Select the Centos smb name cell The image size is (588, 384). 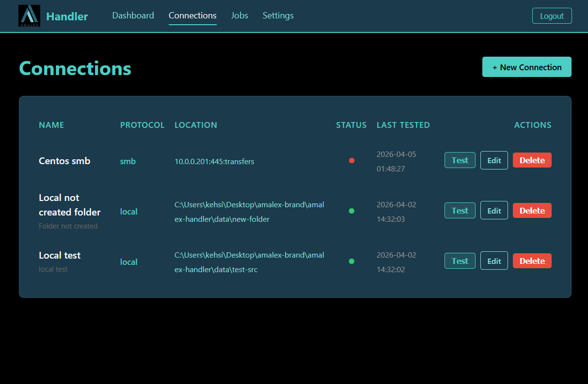pyautogui.click(x=64, y=161)
